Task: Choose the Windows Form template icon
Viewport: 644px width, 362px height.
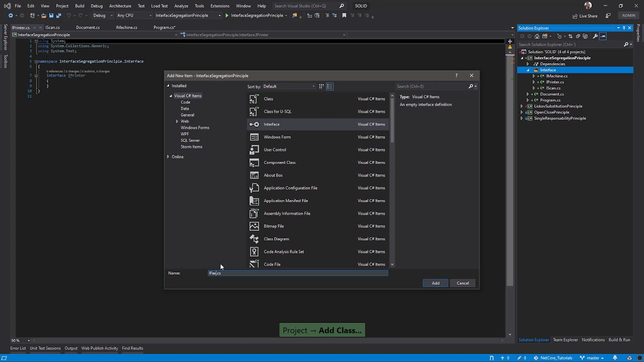Action: (x=254, y=137)
